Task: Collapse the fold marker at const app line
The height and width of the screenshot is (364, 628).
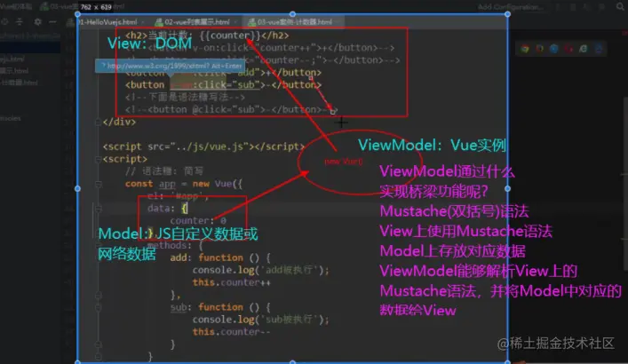Action: pos(98,184)
